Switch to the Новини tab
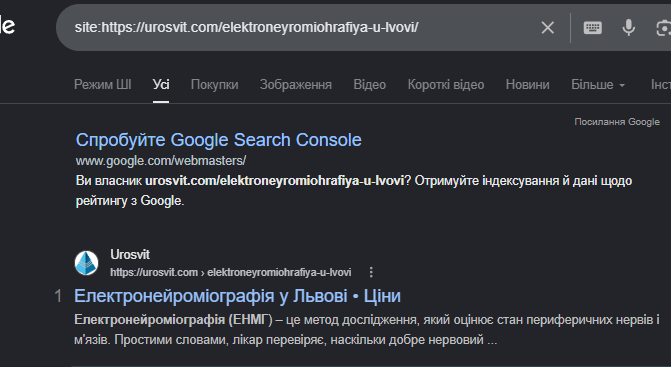The height and width of the screenshot is (367, 671). (x=528, y=85)
